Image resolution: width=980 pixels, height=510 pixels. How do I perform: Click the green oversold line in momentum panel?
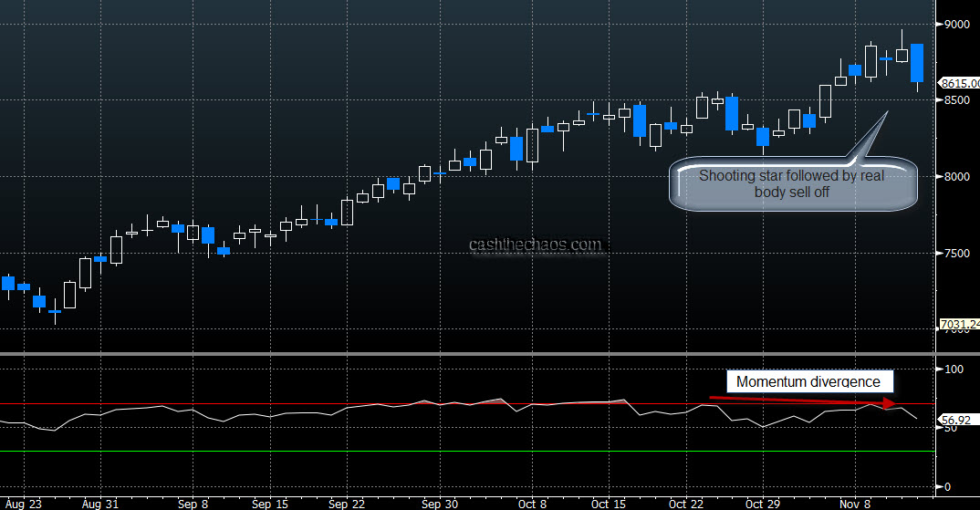[467, 452]
